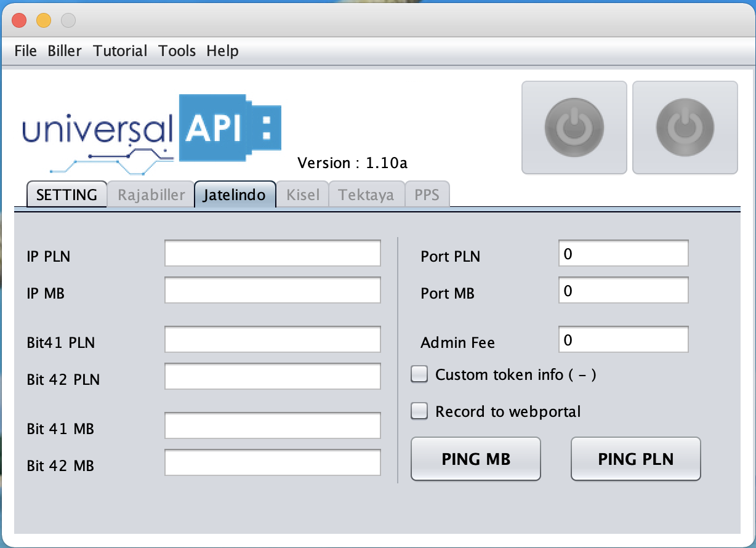Click the Port PLN input field
This screenshot has height=548, width=756.
tap(624, 254)
